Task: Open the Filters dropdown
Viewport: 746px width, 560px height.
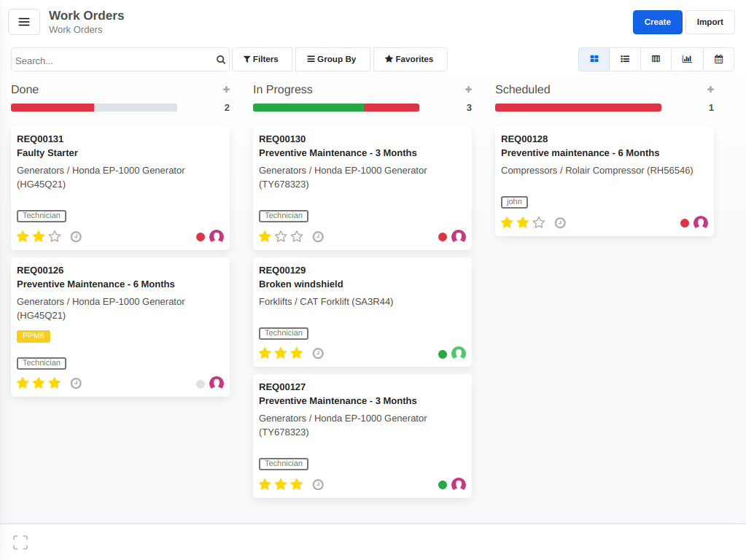Action: pos(262,59)
